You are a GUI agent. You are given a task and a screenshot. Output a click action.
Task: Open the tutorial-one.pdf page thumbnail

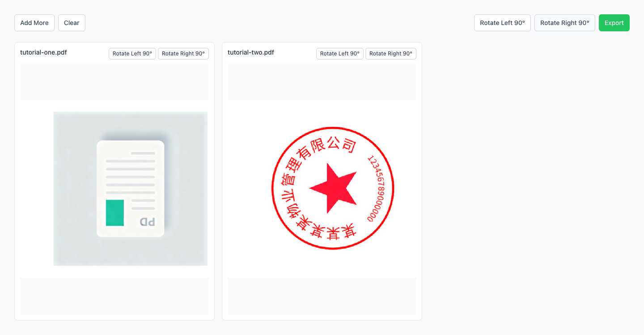point(130,188)
